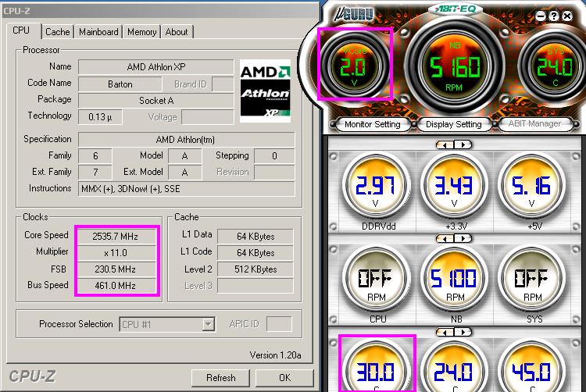Click the VCore 2.0 V gauge

pos(354,66)
